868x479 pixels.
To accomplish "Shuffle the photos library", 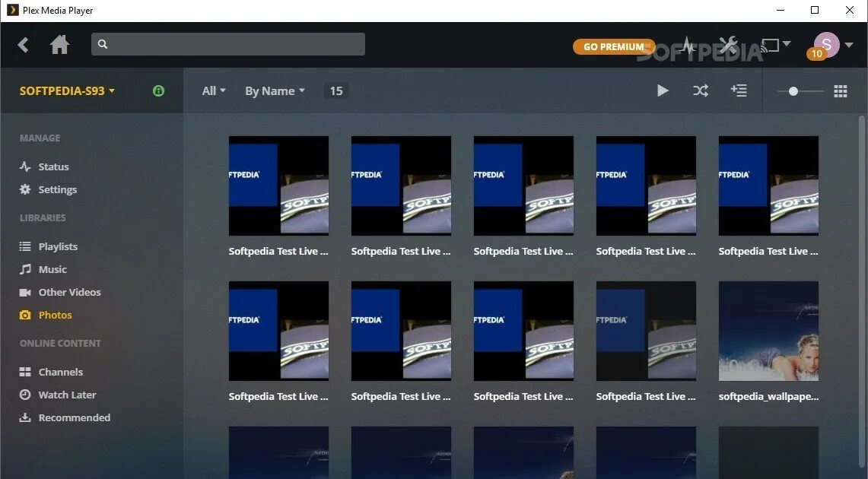I will point(701,90).
